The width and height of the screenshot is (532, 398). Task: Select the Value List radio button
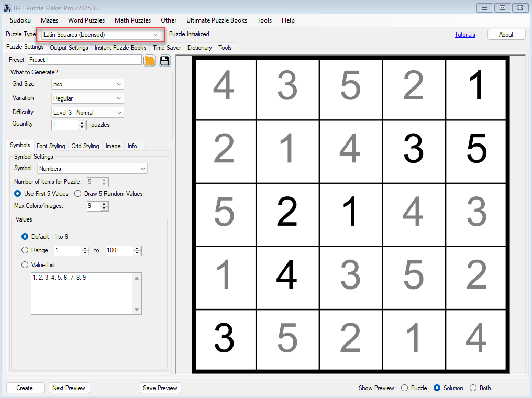[x=25, y=265]
